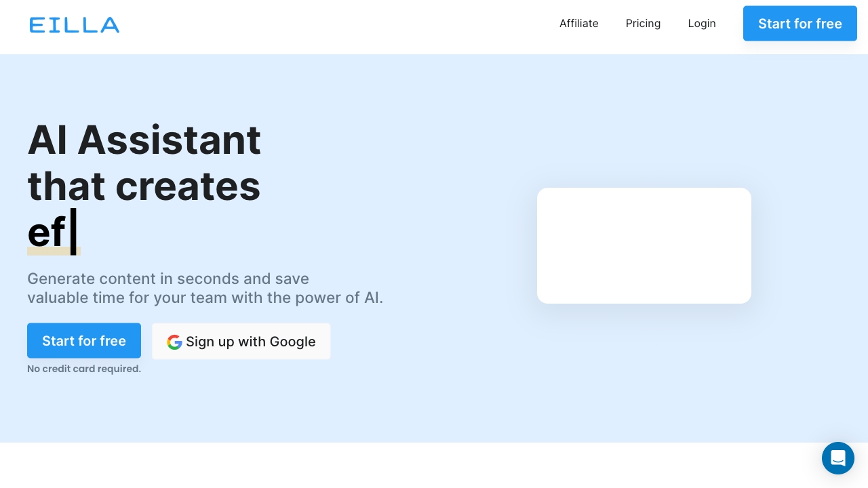This screenshot has height=488, width=868.
Task: Click the EILLA logo in header
Action: pos(75,25)
